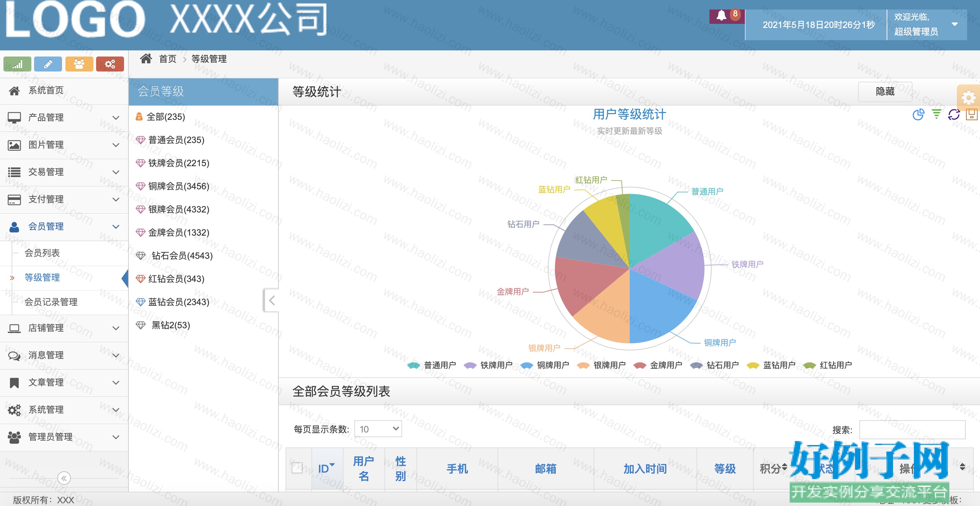980x506 pixels.
Task: Collapse 会员管理 menu chevron
Action: pyautogui.click(x=116, y=226)
